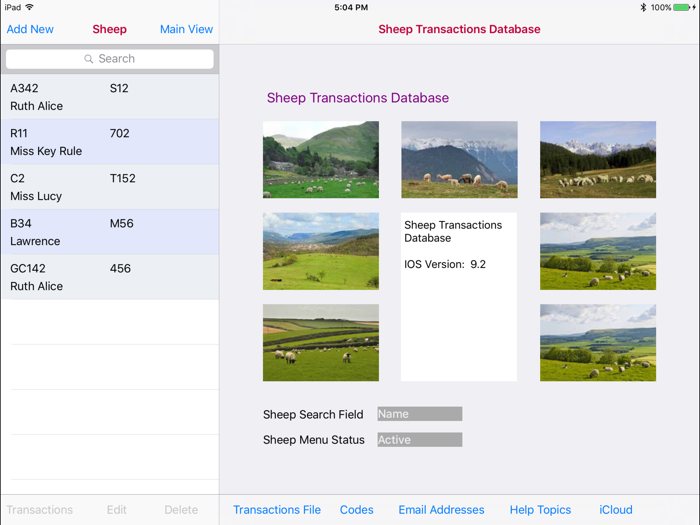Tap the battery icon in status bar
The height and width of the screenshot is (525, 700).
[x=683, y=7]
